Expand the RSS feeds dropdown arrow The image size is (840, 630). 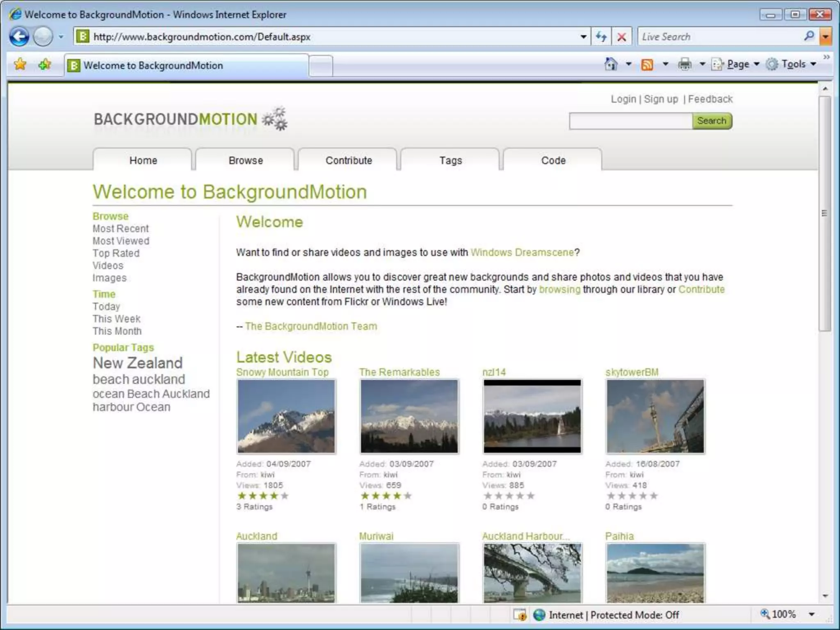click(x=665, y=64)
